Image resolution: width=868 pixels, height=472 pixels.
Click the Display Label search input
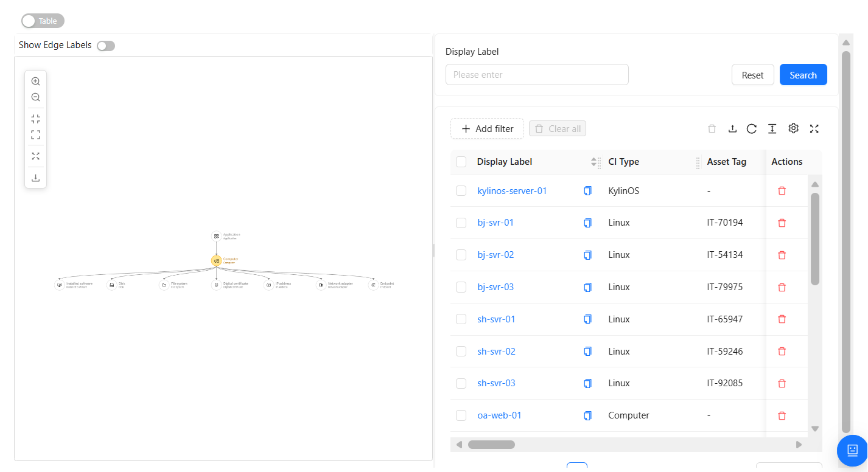point(537,75)
